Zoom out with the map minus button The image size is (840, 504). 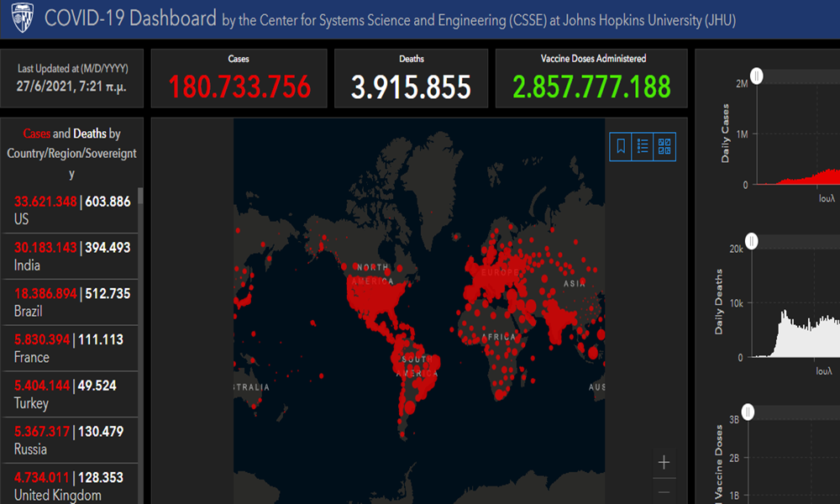coord(664,492)
